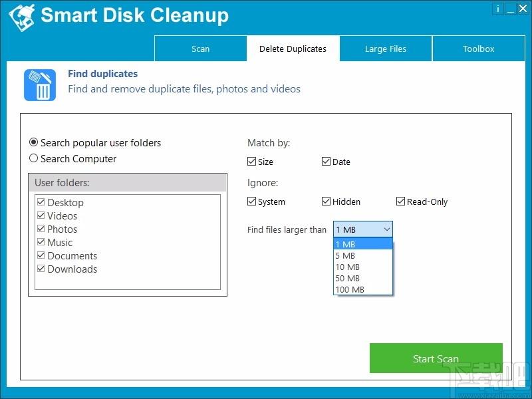This screenshot has height=399, width=532.
Task: Click 'Find and remove duplicate files' description
Action: [184, 89]
